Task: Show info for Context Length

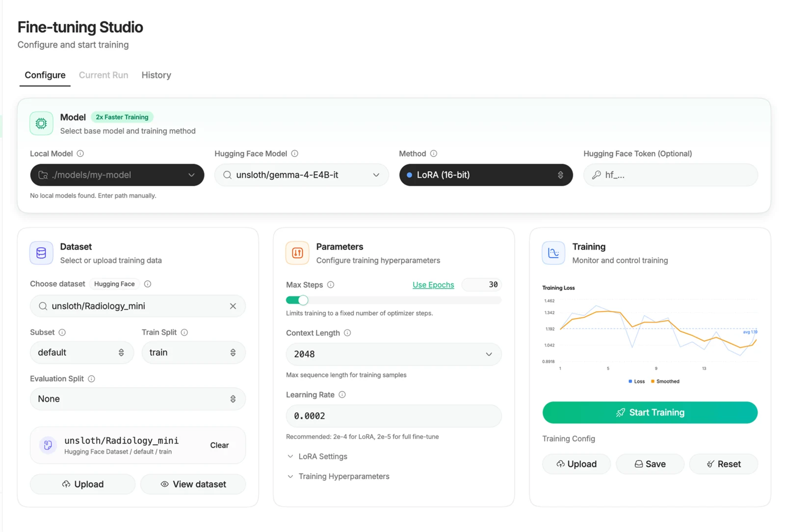Action: coord(347,333)
